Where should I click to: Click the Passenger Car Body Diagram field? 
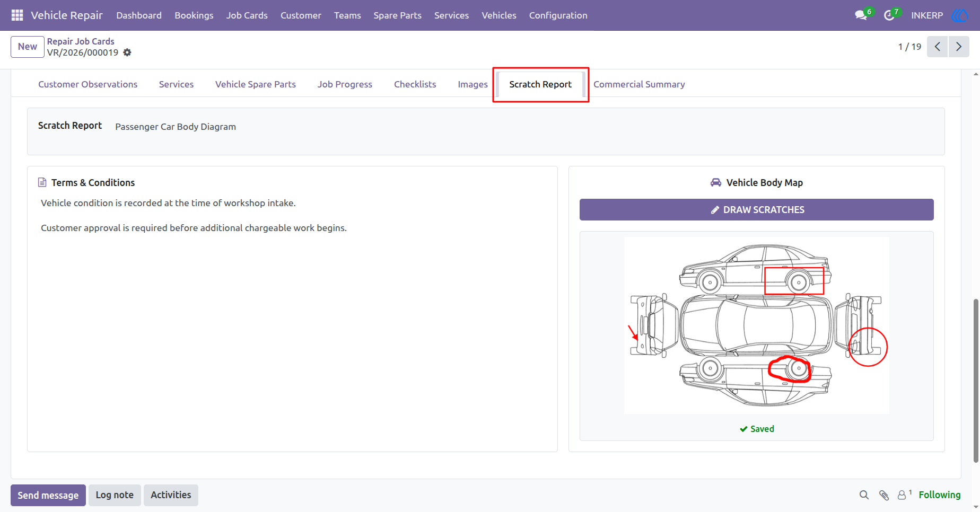[176, 127]
